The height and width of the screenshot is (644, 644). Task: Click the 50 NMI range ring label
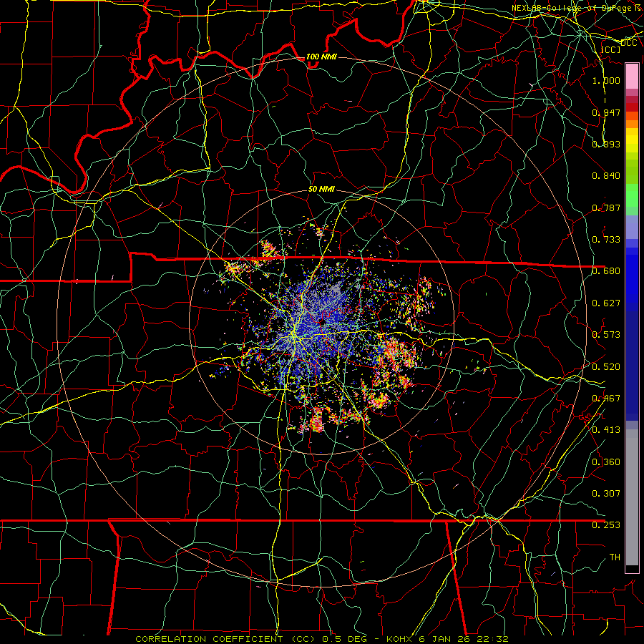click(x=321, y=189)
